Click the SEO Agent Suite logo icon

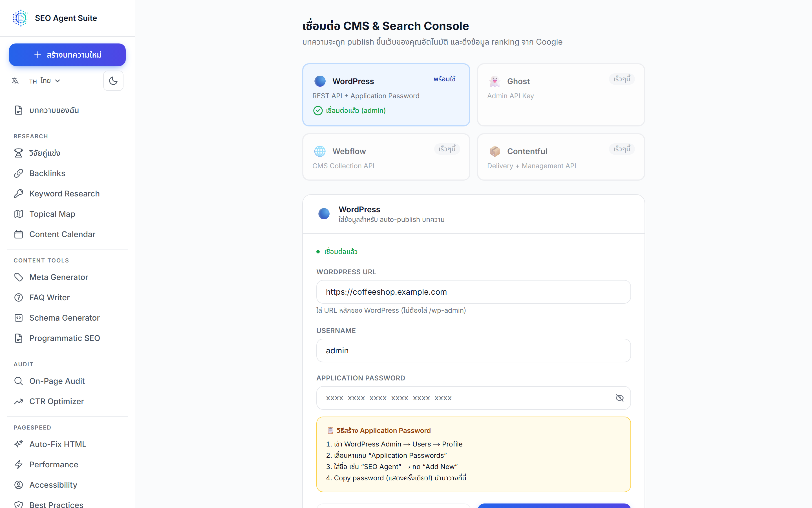tap(20, 18)
